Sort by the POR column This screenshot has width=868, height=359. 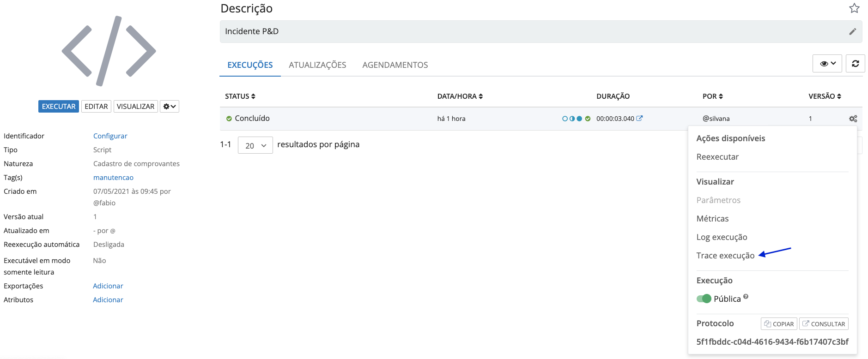click(713, 96)
